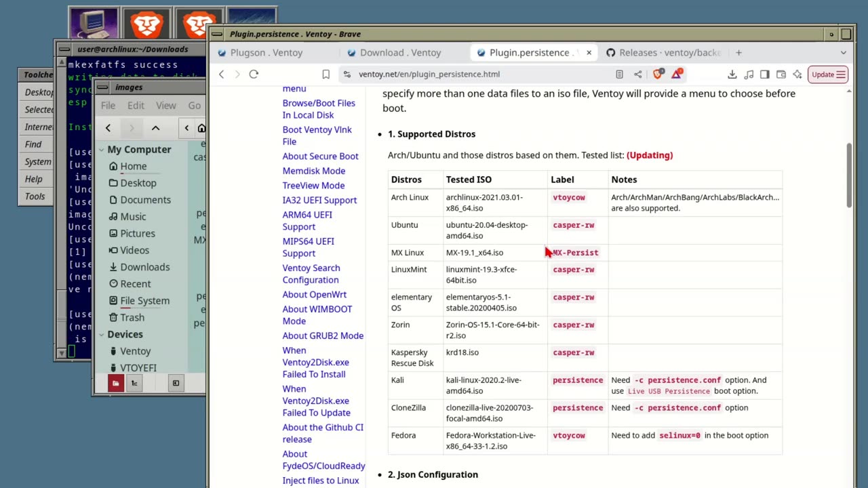Screen dimensions: 868x488
Task: Click kali-linux-2020.2-live-amd64.iso table cell
Action: 495,385
